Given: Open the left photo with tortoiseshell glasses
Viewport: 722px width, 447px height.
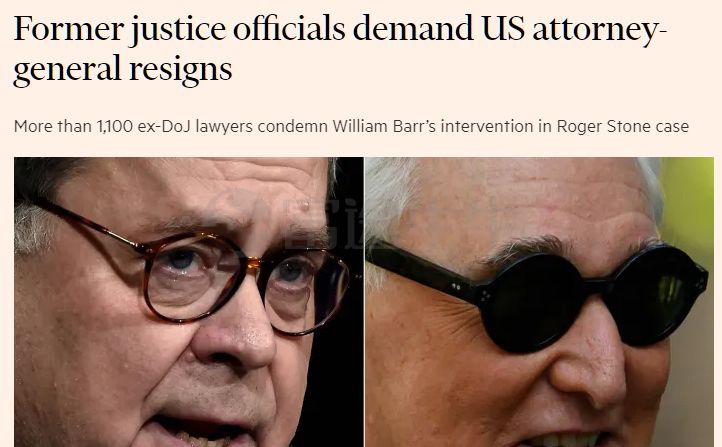Looking at the screenshot, I should pos(189,302).
